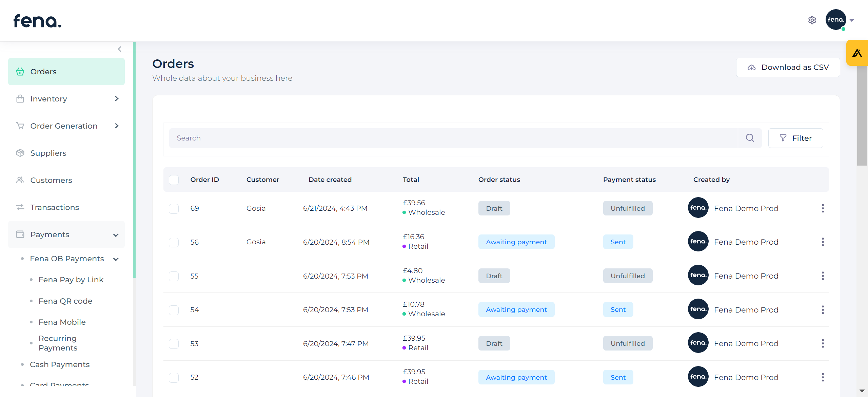Tick the select-all checkbox in table header

[174, 180]
